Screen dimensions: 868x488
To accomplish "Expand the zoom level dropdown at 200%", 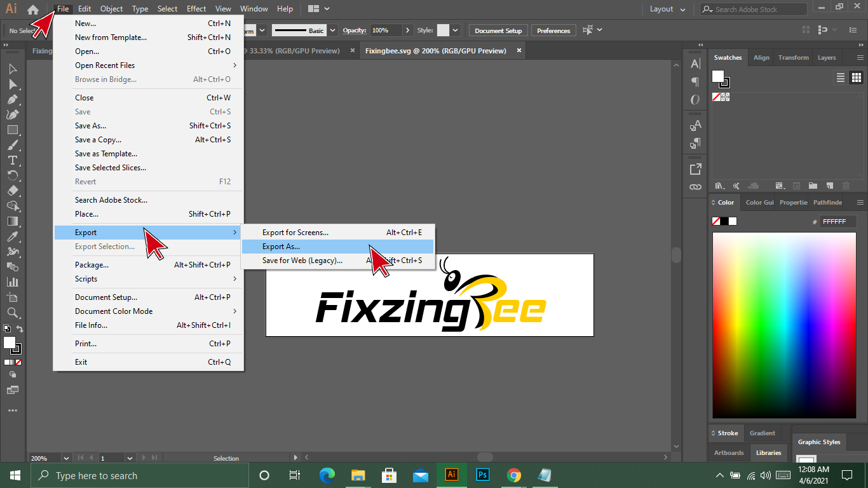I will coord(66,457).
